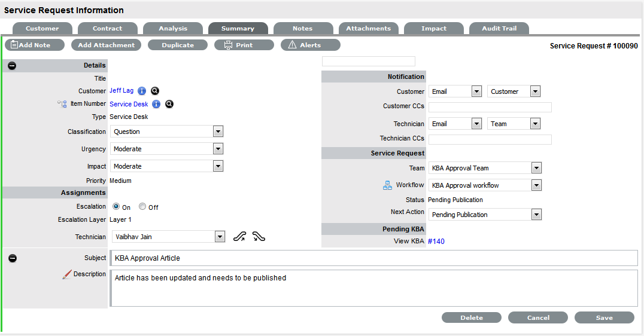
Task: Open the Classification dropdown
Action: [218, 132]
